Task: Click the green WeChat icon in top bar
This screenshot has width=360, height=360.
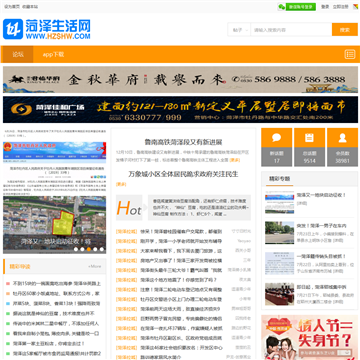Action: pos(282,7)
